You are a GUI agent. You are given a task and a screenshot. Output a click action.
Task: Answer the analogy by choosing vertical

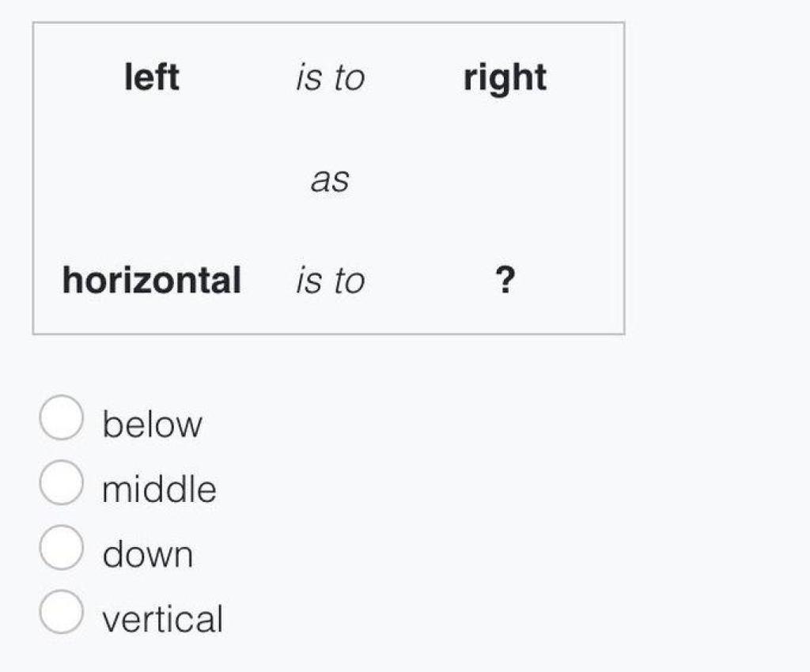(x=61, y=612)
